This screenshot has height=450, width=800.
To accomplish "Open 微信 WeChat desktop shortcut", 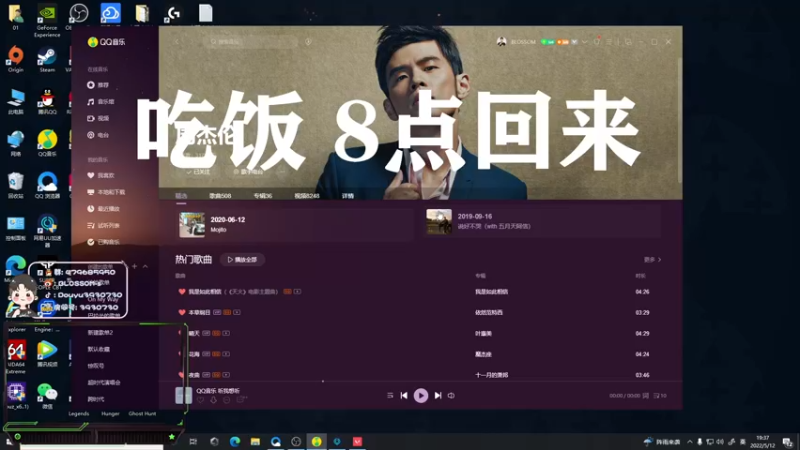I will tap(47, 396).
